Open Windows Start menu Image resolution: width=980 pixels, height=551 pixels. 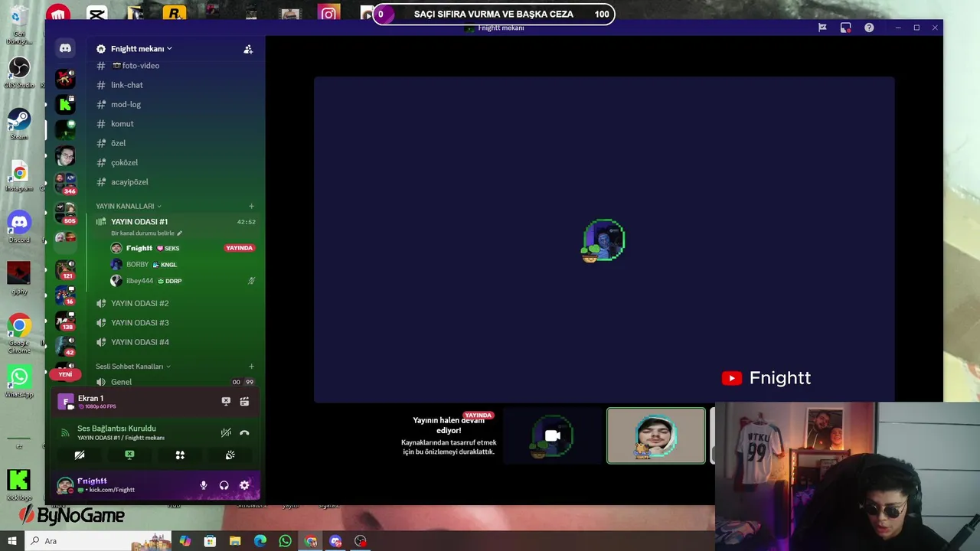click(11, 541)
